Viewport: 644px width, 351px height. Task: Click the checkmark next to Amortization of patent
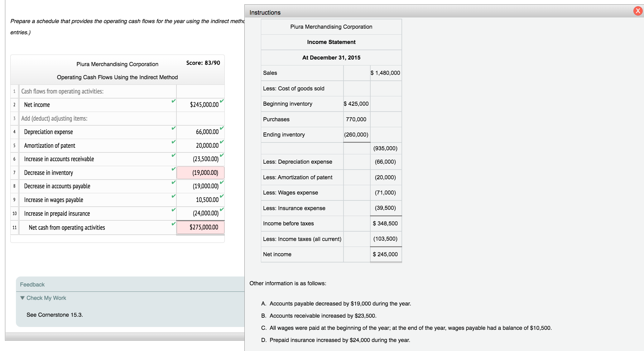click(173, 142)
